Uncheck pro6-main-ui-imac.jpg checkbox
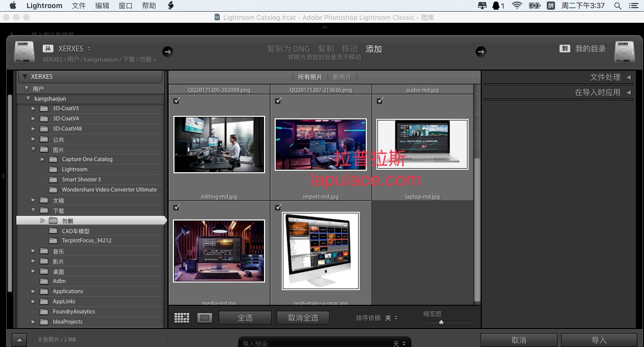 (x=278, y=207)
